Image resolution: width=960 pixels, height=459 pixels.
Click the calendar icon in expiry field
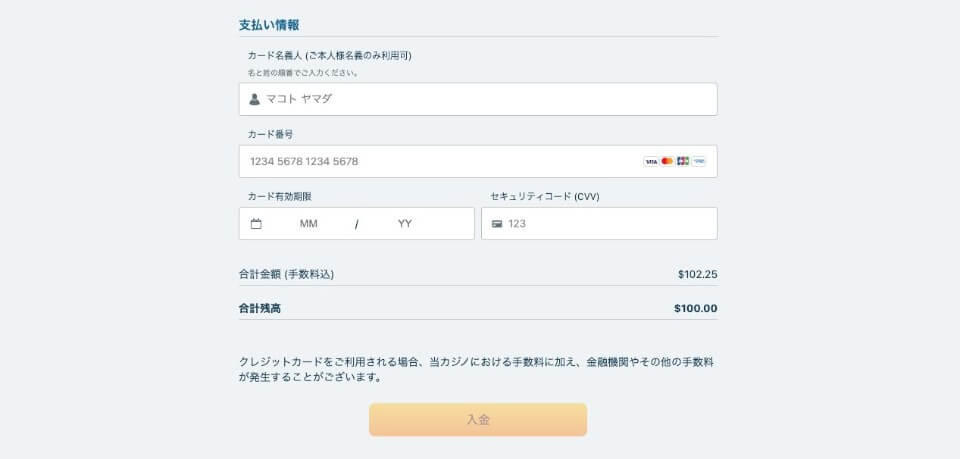coord(256,224)
